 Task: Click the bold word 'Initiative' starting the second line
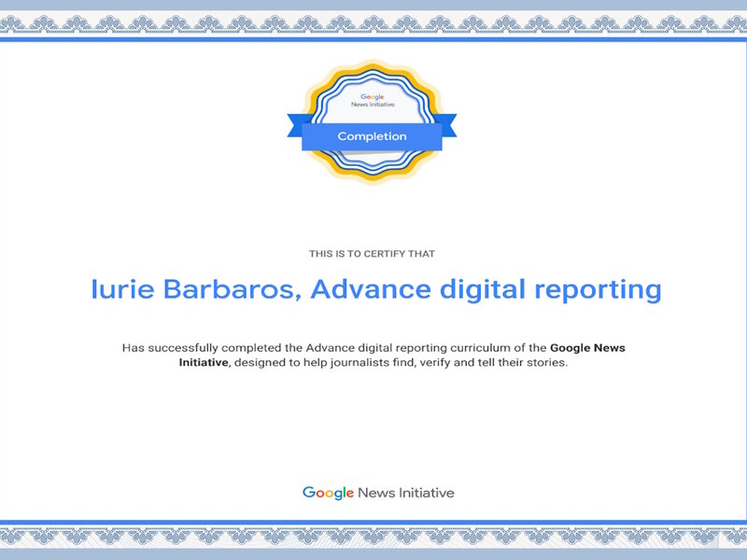204,362
